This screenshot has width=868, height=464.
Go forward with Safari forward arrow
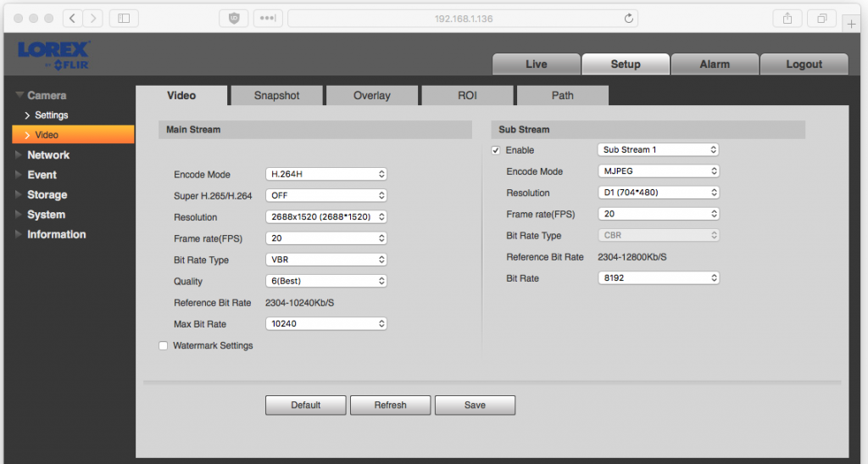point(93,19)
